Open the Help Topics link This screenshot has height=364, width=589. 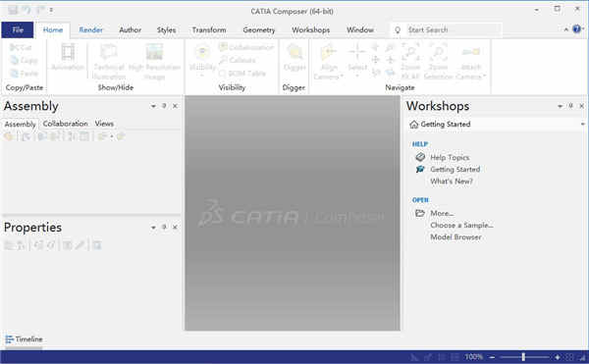[x=450, y=158]
